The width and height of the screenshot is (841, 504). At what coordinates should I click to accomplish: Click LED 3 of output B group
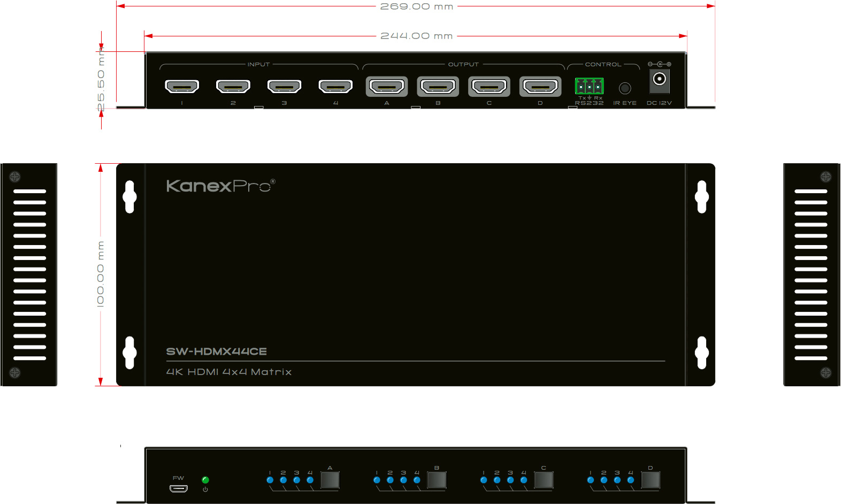[403, 480]
